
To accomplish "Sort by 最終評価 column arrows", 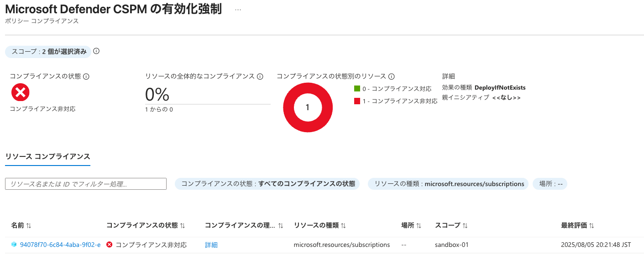I will [592, 225].
